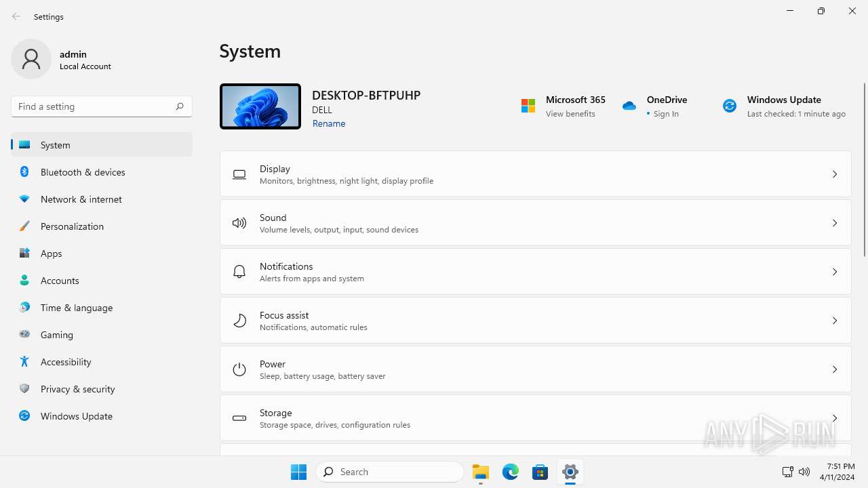Open Accessibility settings
This screenshot has width=868, height=488.
102,362
